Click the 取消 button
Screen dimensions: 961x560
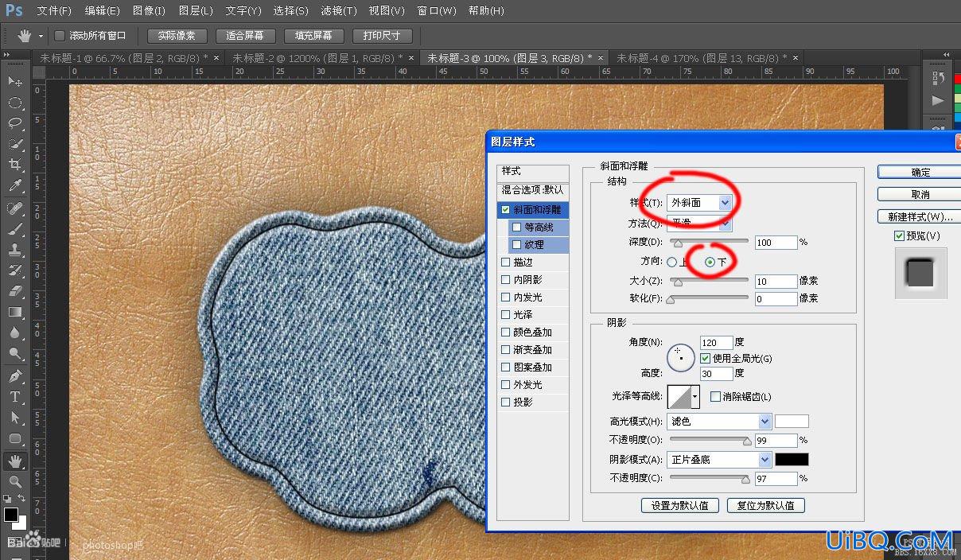coord(920,194)
